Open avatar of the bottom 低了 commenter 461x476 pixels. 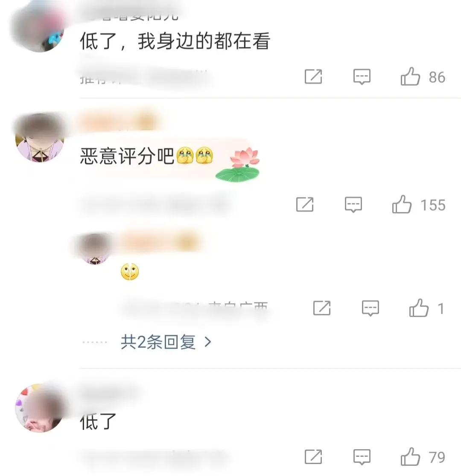[40, 408]
